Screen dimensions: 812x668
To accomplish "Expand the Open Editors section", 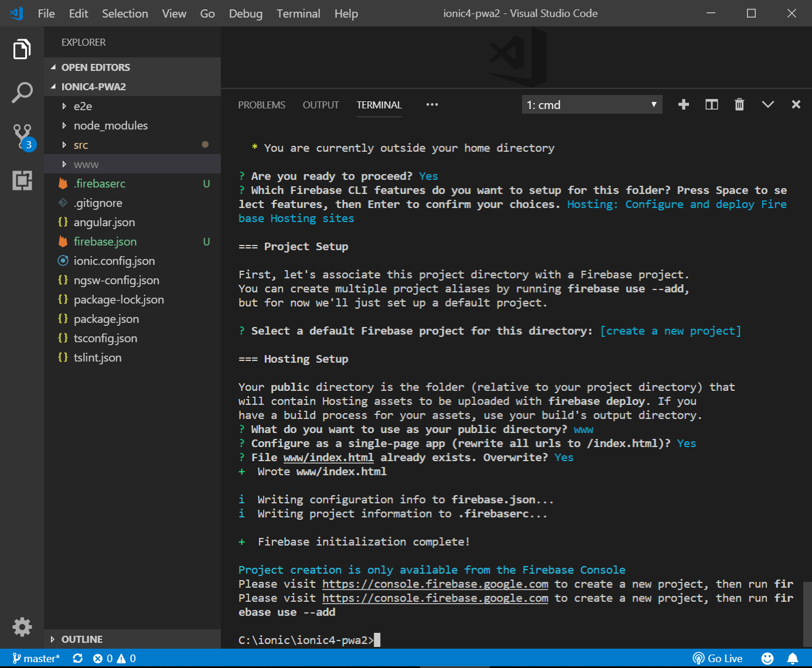I will tap(132, 67).
